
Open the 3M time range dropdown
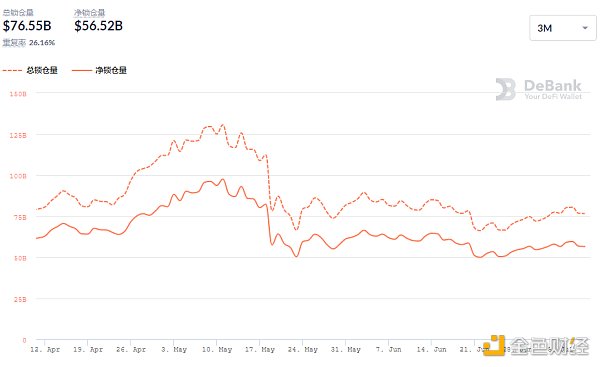tap(562, 28)
